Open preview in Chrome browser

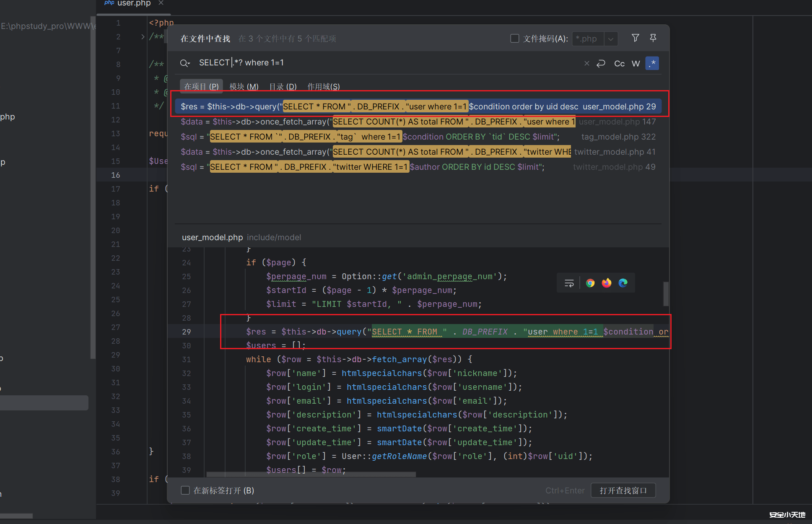[x=590, y=283]
